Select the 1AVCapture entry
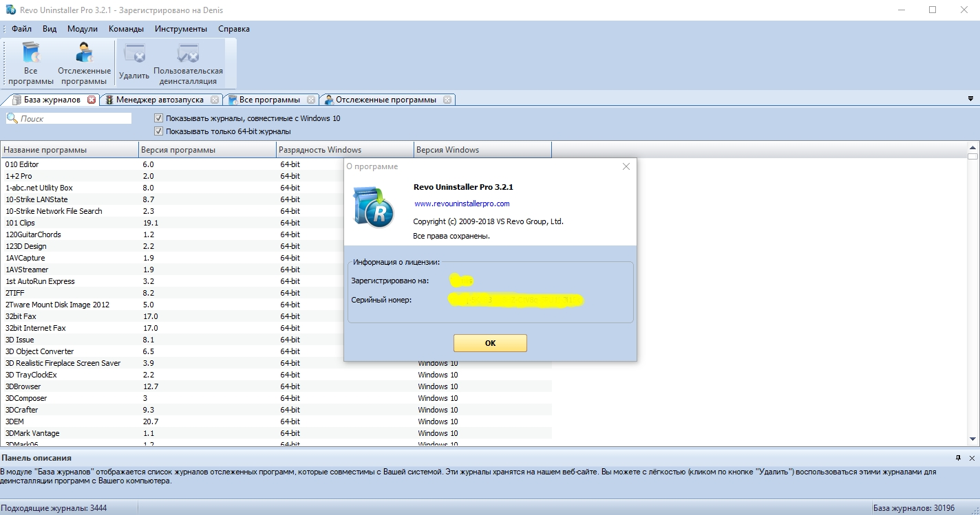Image resolution: width=980 pixels, height=515 pixels. 275,258
